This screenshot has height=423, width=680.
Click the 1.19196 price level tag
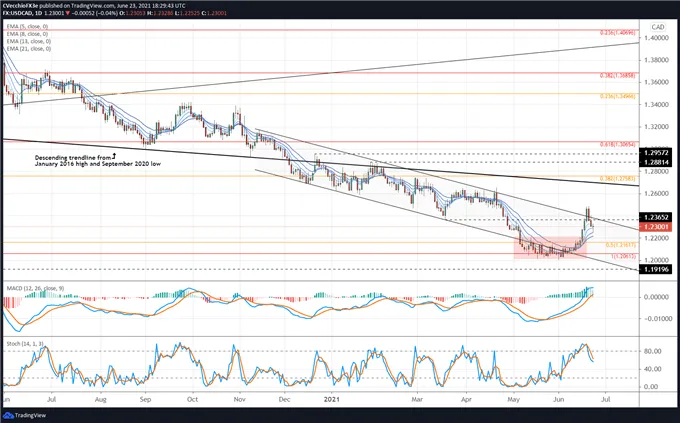click(x=656, y=269)
